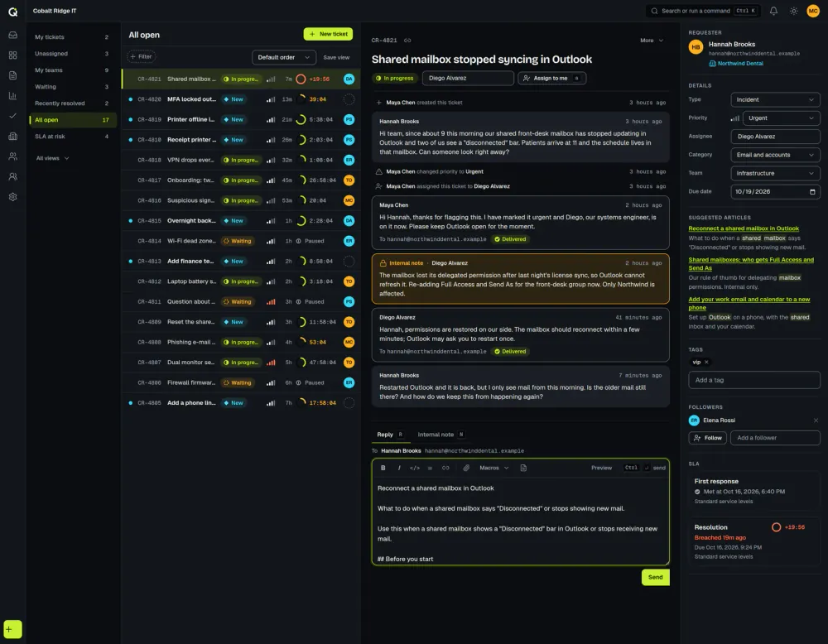Open the More menu for the ticket
Screen dimensions: 828x644
click(652, 40)
